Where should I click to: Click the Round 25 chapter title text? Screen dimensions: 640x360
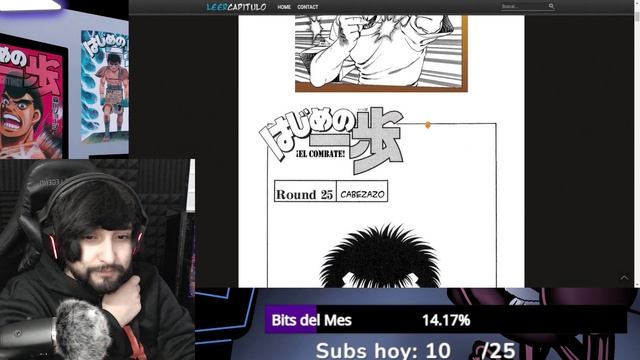click(x=304, y=194)
